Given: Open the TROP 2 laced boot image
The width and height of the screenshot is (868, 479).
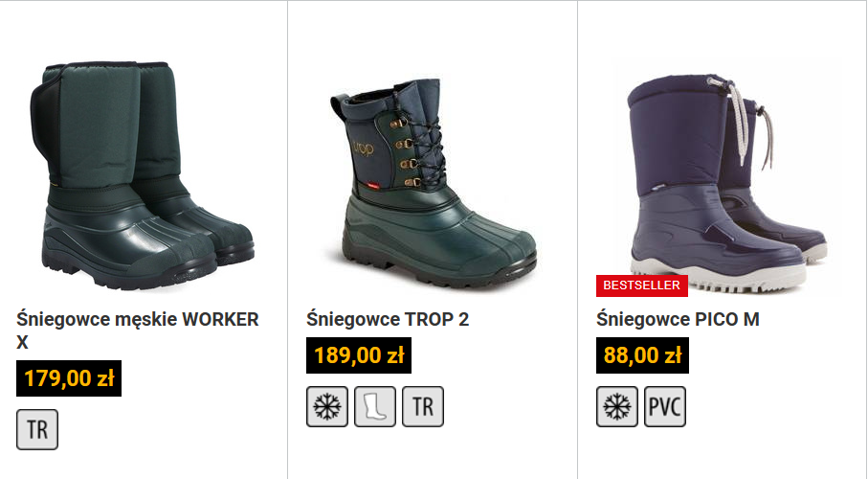Looking at the screenshot, I should (x=434, y=183).
